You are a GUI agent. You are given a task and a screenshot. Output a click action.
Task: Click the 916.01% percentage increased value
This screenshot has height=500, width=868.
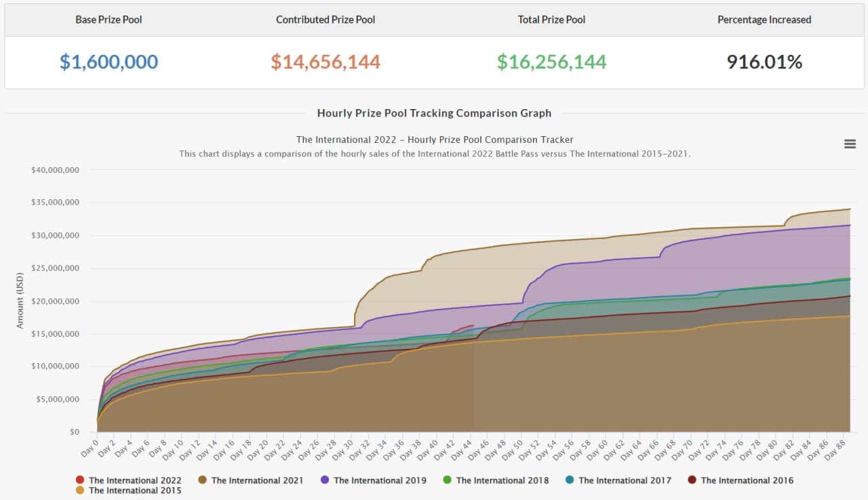[764, 62]
